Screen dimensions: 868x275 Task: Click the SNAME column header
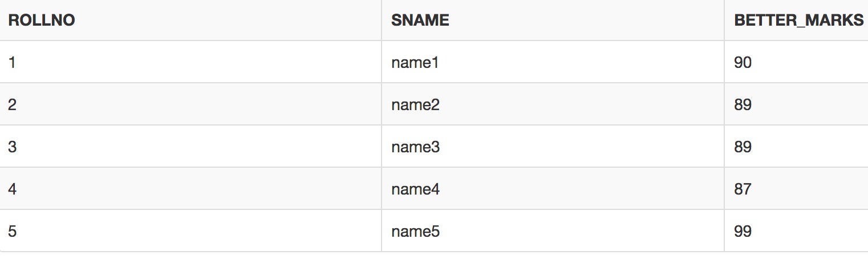tap(553, 20)
